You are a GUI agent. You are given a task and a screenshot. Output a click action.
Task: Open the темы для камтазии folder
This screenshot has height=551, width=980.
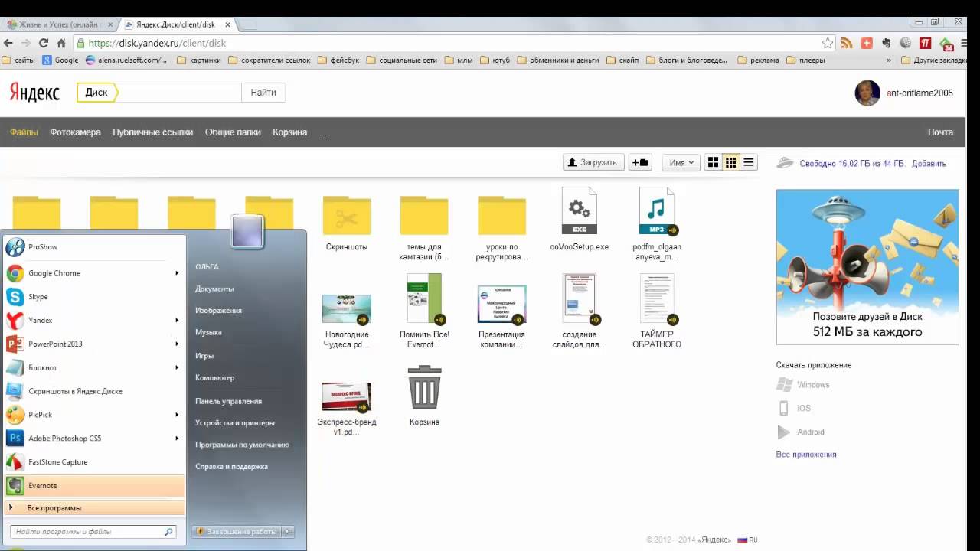coord(424,216)
